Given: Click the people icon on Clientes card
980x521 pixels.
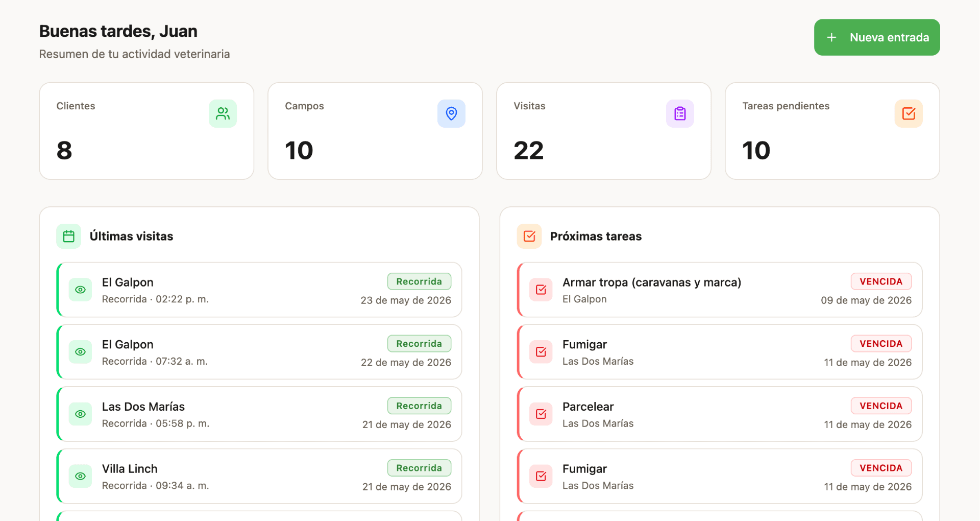Looking at the screenshot, I should pyautogui.click(x=223, y=113).
